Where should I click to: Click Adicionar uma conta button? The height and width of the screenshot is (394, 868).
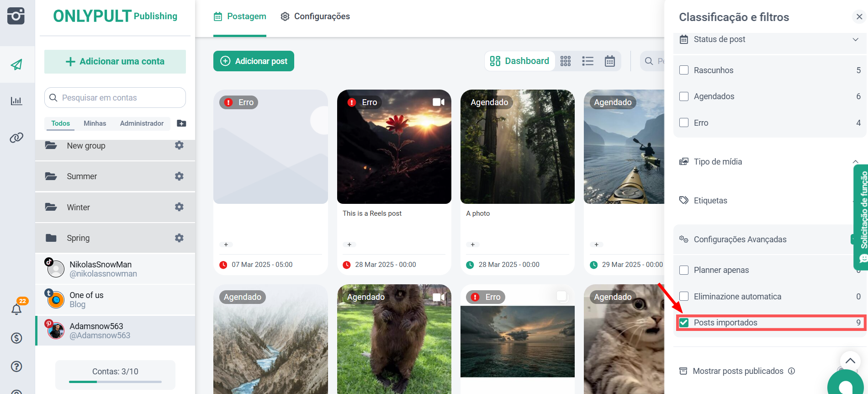click(115, 62)
